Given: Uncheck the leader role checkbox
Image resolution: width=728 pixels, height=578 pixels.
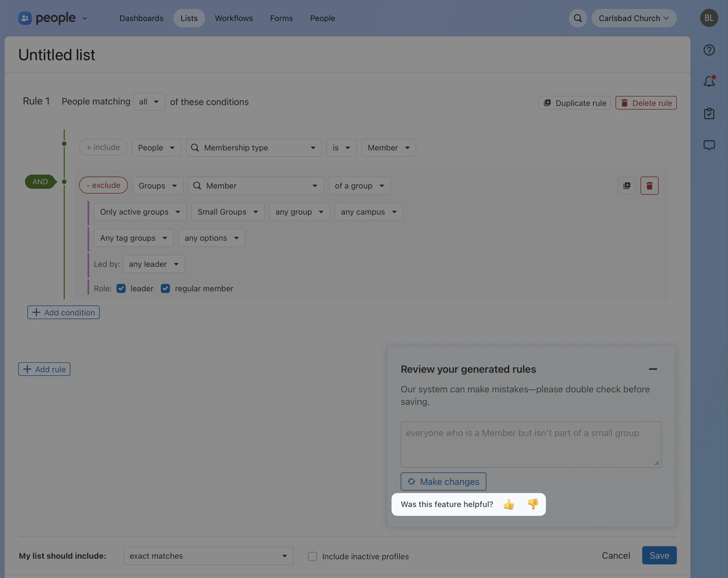Looking at the screenshot, I should pos(121,288).
